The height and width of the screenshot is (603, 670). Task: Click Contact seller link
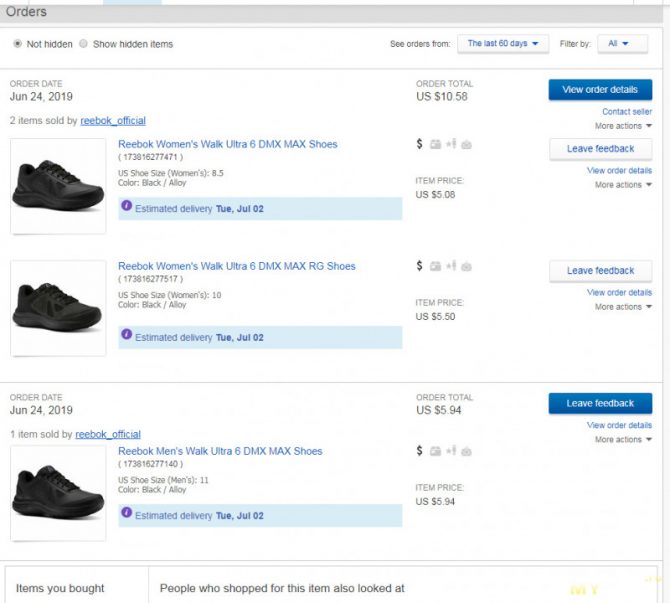627,112
